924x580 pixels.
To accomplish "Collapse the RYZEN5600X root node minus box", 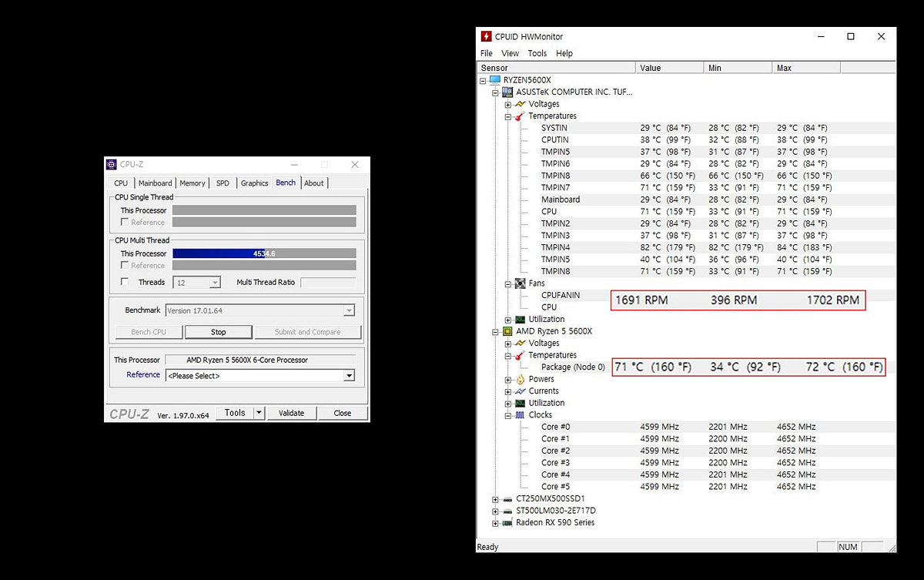I will (x=483, y=80).
